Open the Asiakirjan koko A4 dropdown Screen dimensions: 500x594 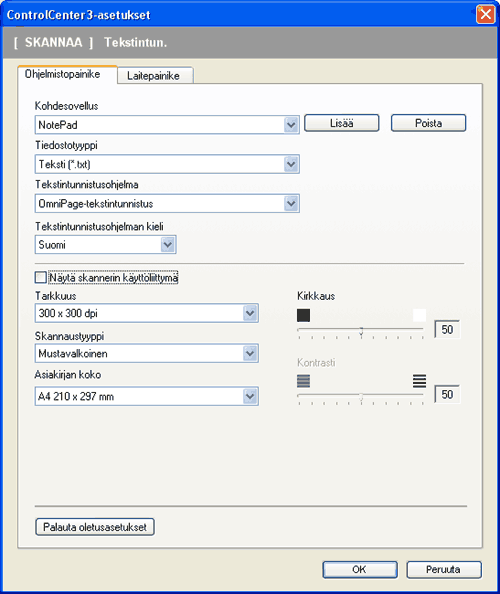click(147, 396)
